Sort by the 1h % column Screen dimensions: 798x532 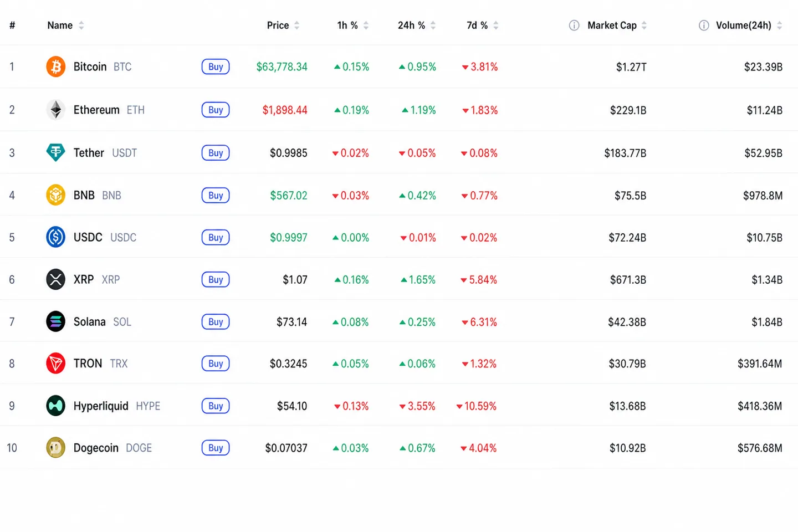coord(353,25)
